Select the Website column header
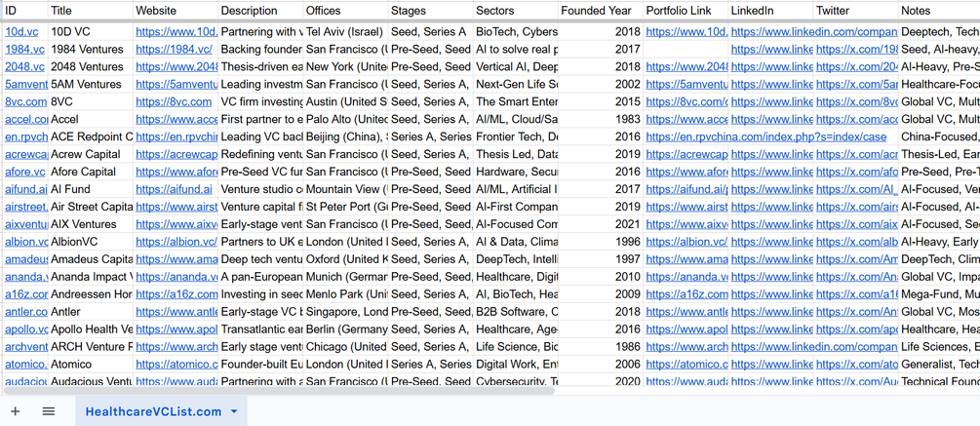Image resolution: width=980 pixels, height=426 pixels. 176,11
